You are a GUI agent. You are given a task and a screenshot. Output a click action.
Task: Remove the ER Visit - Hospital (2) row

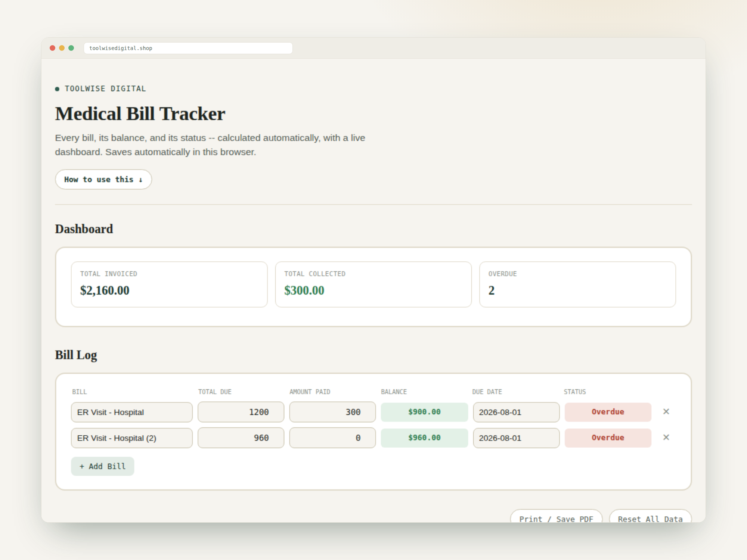point(666,437)
